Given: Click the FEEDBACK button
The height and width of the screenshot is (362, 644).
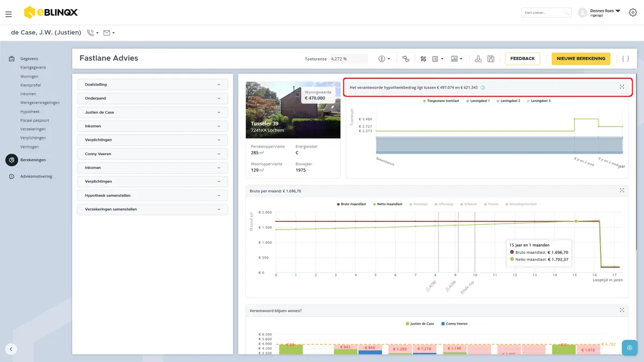Looking at the screenshot, I should coord(522,58).
